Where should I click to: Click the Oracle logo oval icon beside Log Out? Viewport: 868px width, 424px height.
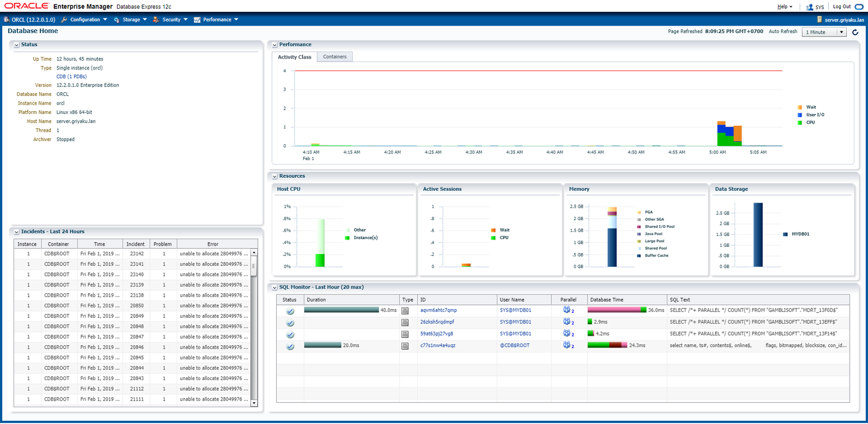(x=859, y=7)
